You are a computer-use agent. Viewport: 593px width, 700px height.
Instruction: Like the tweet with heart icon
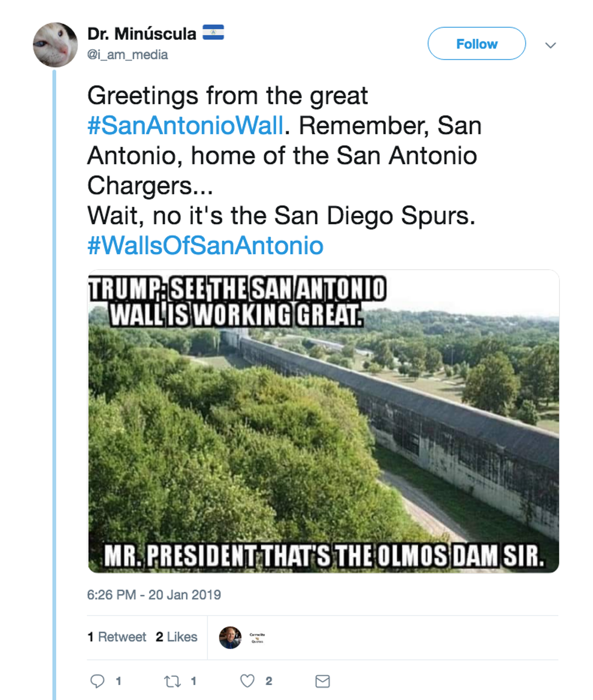point(247,681)
